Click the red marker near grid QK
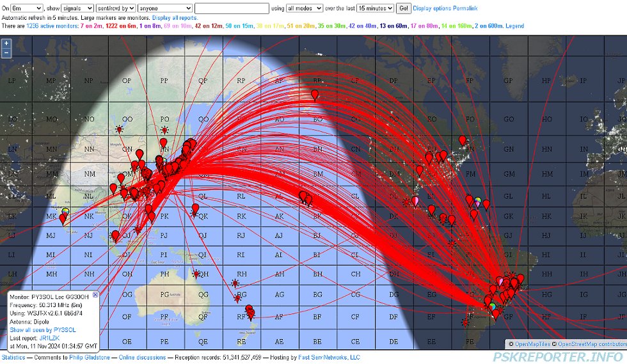This screenshot has width=627, height=364. [x=195, y=209]
